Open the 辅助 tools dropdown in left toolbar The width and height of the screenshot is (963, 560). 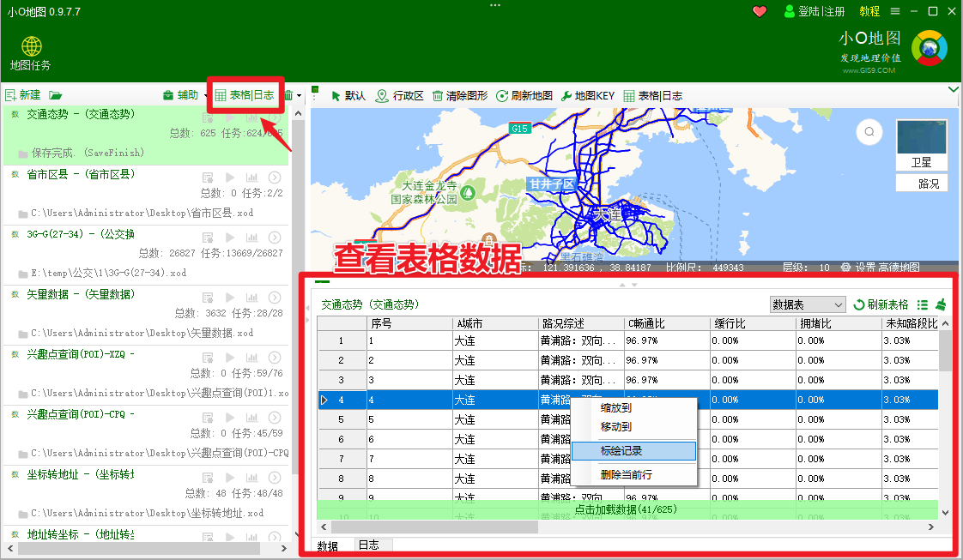pyautogui.click(x=185, y=95)
